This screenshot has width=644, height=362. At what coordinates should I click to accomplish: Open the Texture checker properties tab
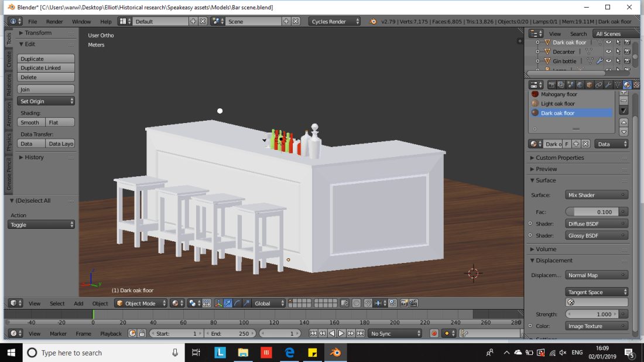pos(637,85)
